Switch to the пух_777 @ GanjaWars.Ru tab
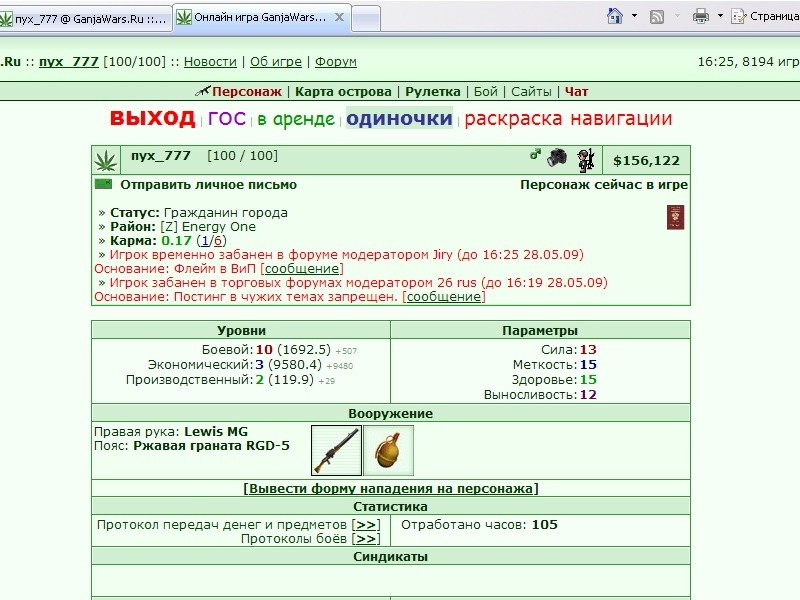This screenshot has width=800, height=600. pyautogui.click(x=85, y=19)
